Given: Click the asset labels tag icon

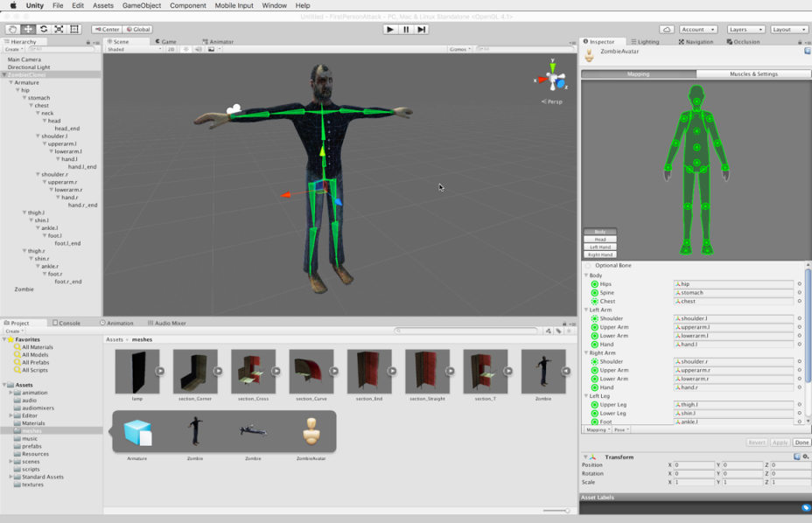Looking at the screenshot, I should [x=805, y=507].
